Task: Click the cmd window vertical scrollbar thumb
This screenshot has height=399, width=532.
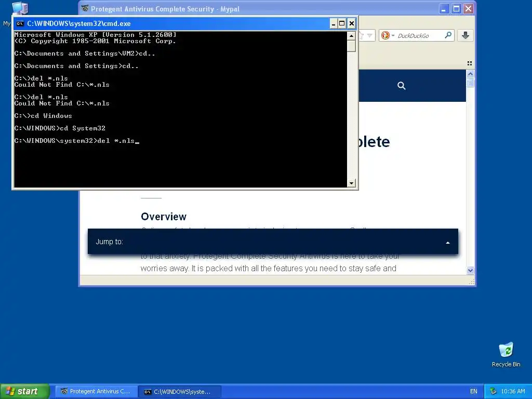Action: [352, 46]
